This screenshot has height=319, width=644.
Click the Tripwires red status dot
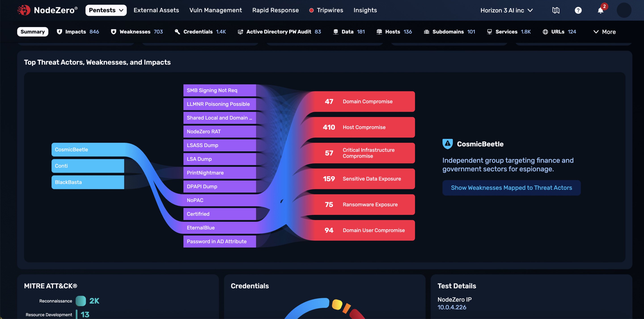point(311,10)
